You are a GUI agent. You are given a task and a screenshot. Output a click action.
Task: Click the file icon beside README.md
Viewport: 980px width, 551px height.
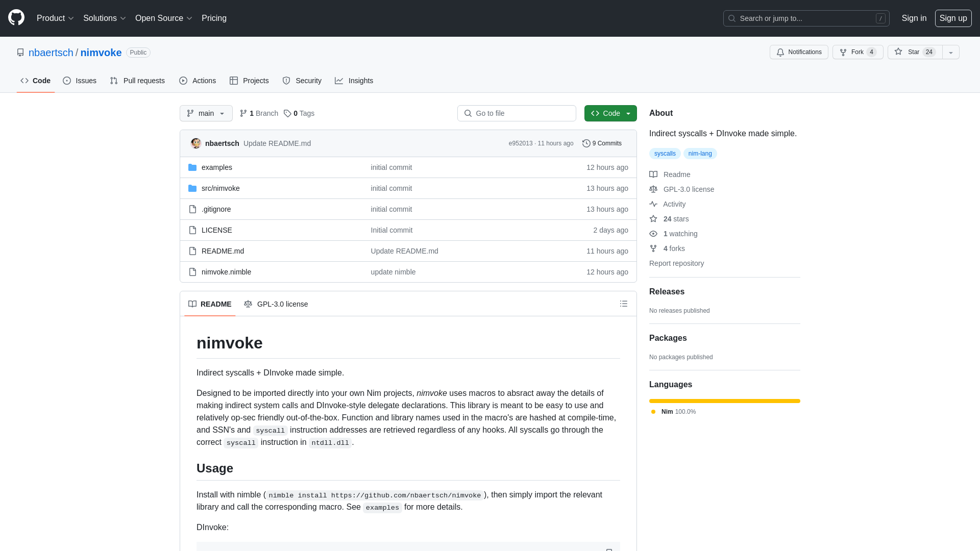[x=192, y=251]
